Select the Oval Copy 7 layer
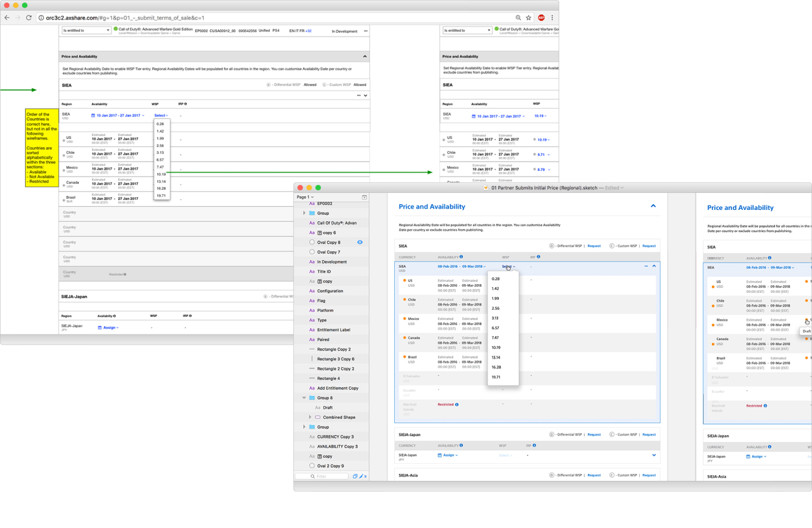 (328, 252)
